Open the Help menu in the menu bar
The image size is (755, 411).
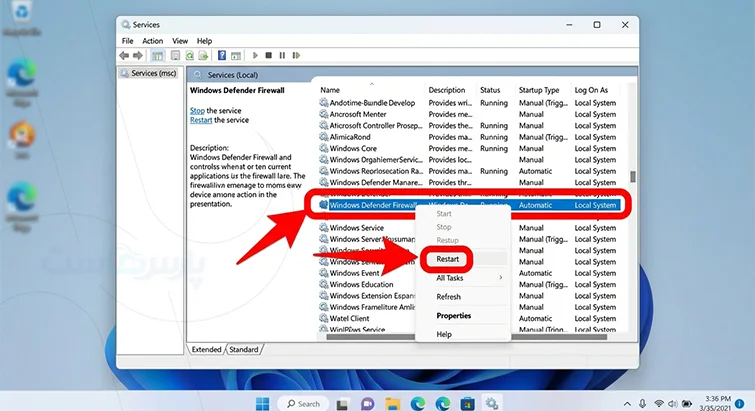204,41
